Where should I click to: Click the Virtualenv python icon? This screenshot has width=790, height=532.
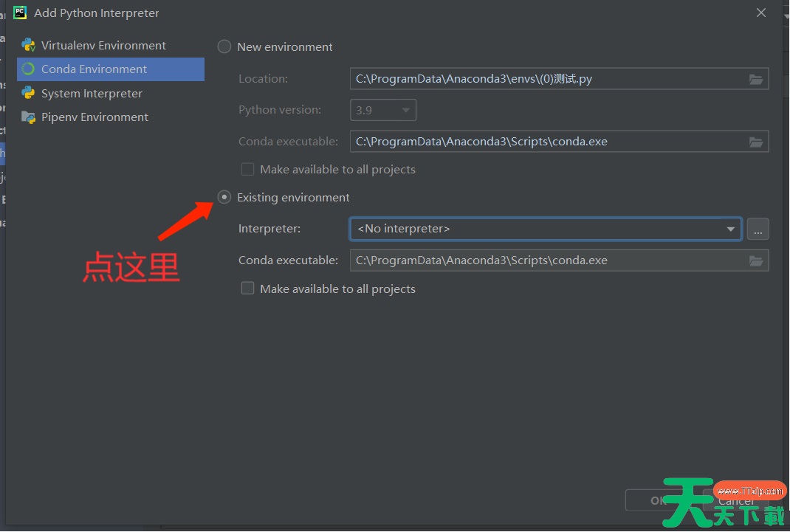tap(28, 45)
